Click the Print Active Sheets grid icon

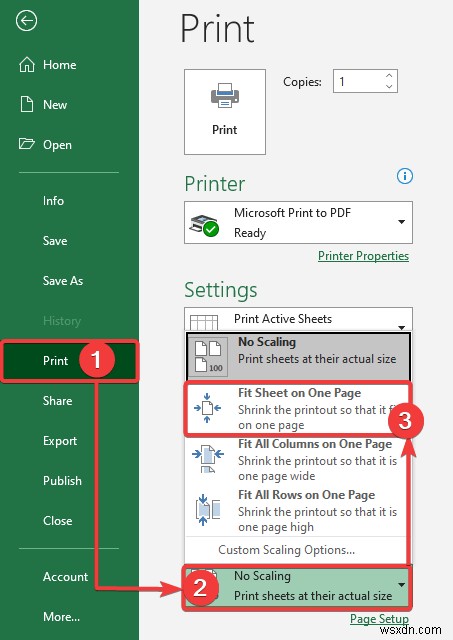(x=204, y=322)
